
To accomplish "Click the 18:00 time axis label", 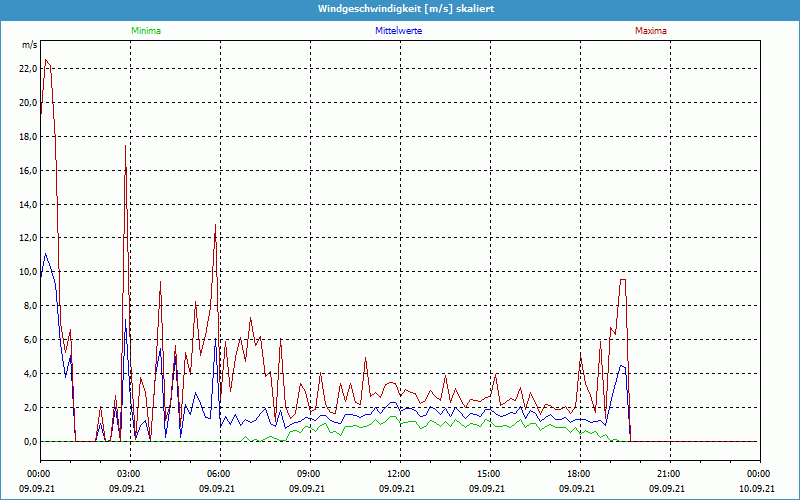I will coord(578,474).
